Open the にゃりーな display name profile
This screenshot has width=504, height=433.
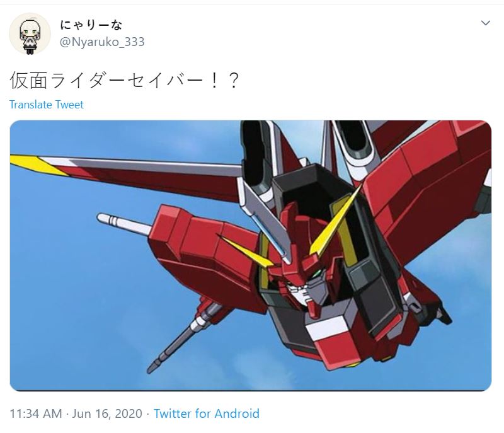click(x=91, y=25)
